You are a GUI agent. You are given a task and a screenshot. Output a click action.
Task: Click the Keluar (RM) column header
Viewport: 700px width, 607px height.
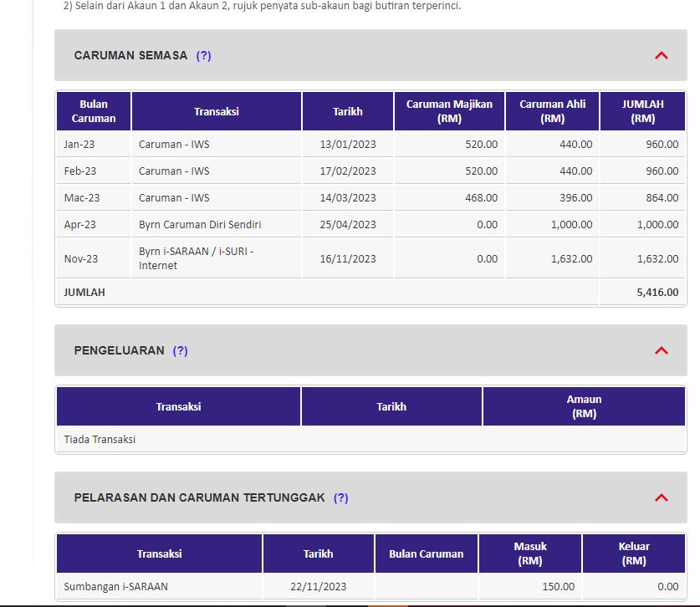(634, 553)
